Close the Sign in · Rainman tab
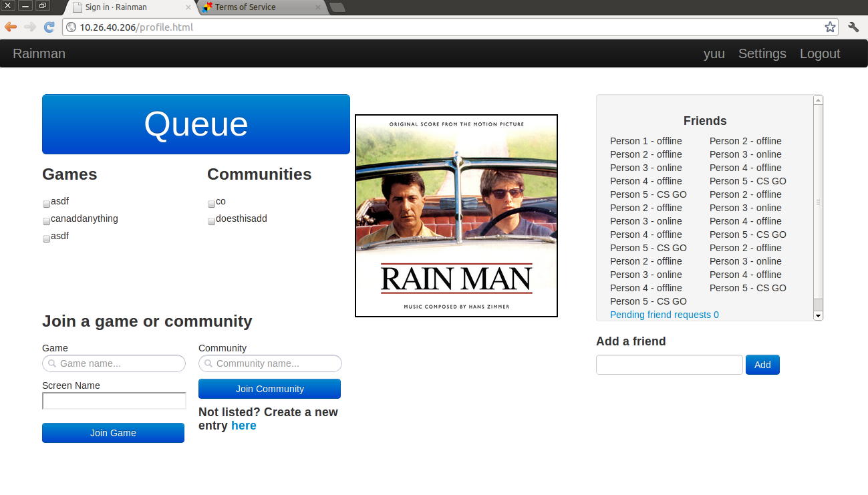This screenshot has height=495, width=868. tap(188, 7)
